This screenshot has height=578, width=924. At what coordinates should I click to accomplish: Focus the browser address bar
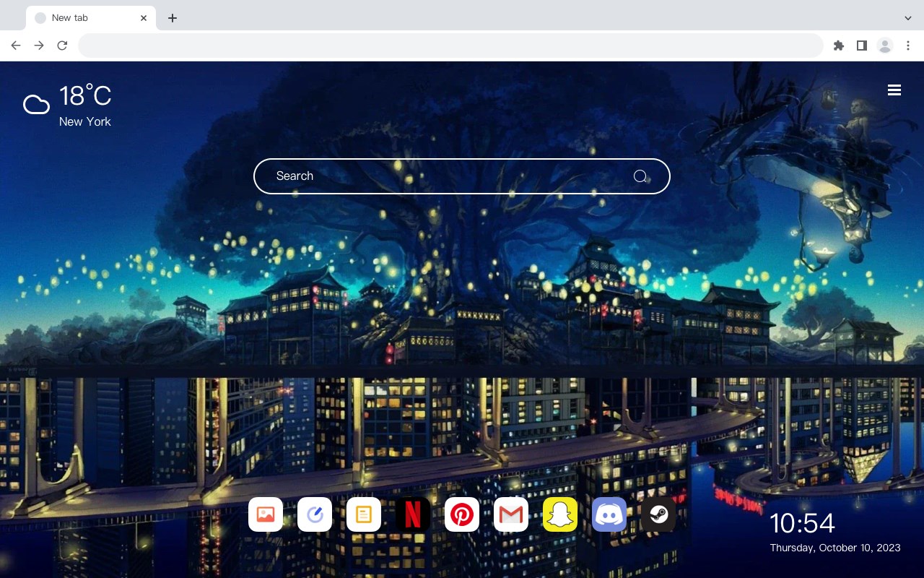(x=450, y=46)
